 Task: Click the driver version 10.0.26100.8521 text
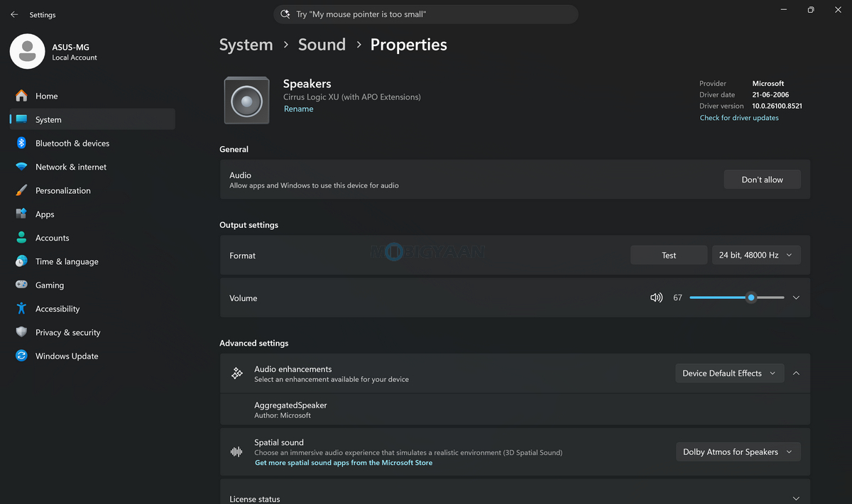pos(777,106)
